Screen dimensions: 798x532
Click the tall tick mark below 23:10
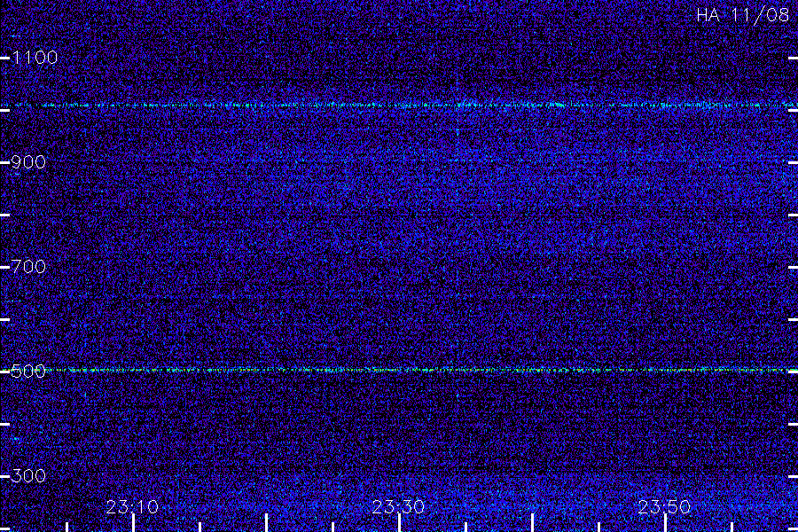click(133, 523)
